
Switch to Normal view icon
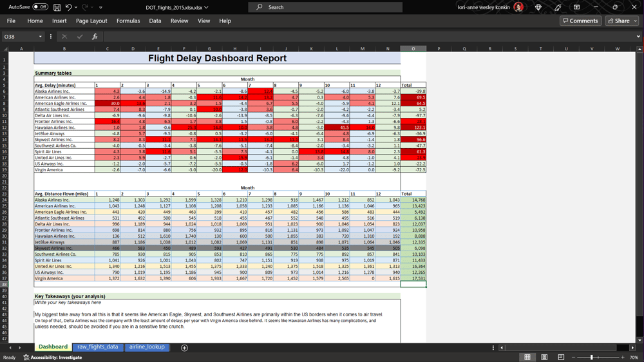(x=527, y=357)
